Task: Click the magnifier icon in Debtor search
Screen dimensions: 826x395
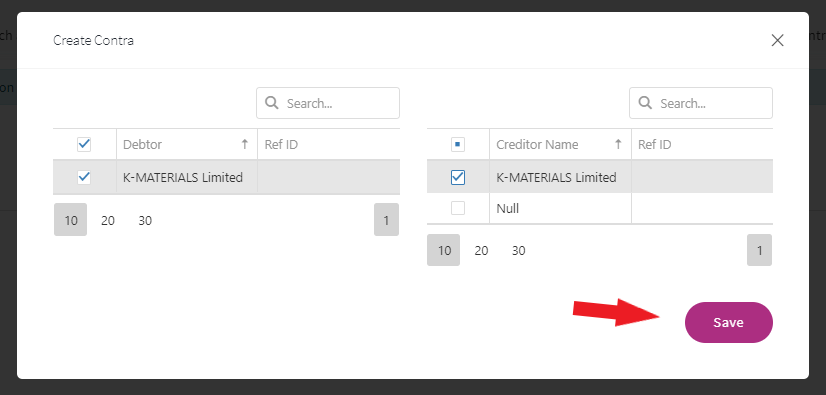Action: (x=272, y=103)
